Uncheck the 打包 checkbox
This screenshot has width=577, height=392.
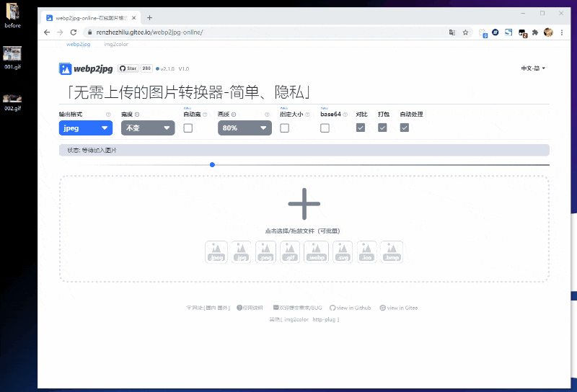382,128
